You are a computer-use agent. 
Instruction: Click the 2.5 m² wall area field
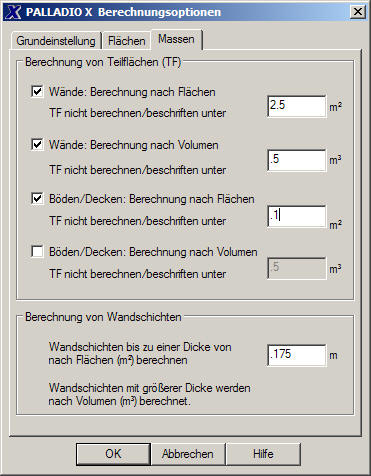[x=297, y=106]
